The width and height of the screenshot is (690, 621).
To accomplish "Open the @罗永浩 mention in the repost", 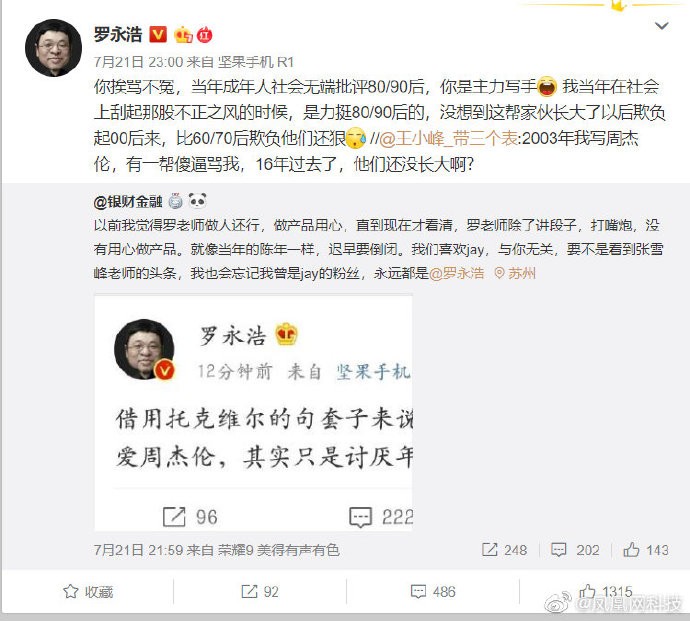I will (x=457, y=273).
